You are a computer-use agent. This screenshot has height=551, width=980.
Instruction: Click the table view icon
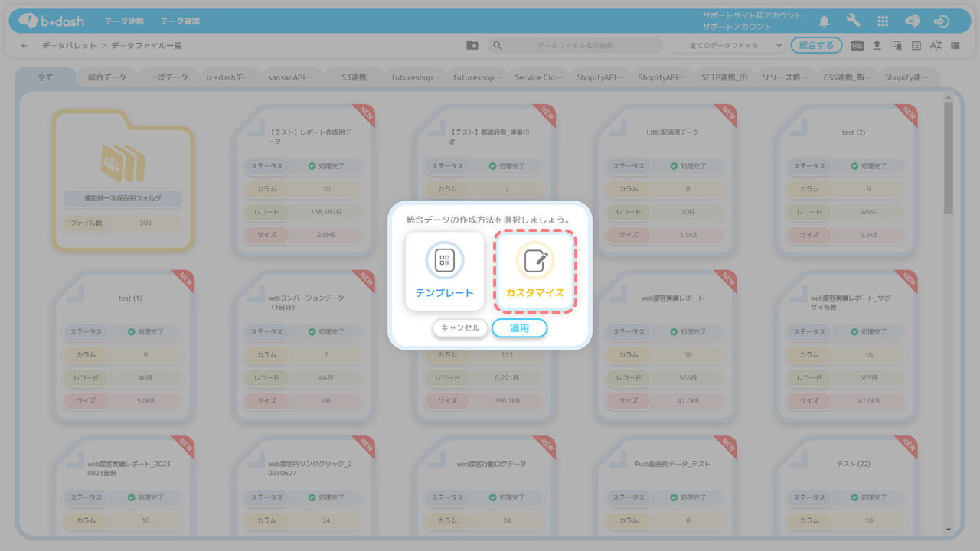pyautogui.click(x=916, y=46)
